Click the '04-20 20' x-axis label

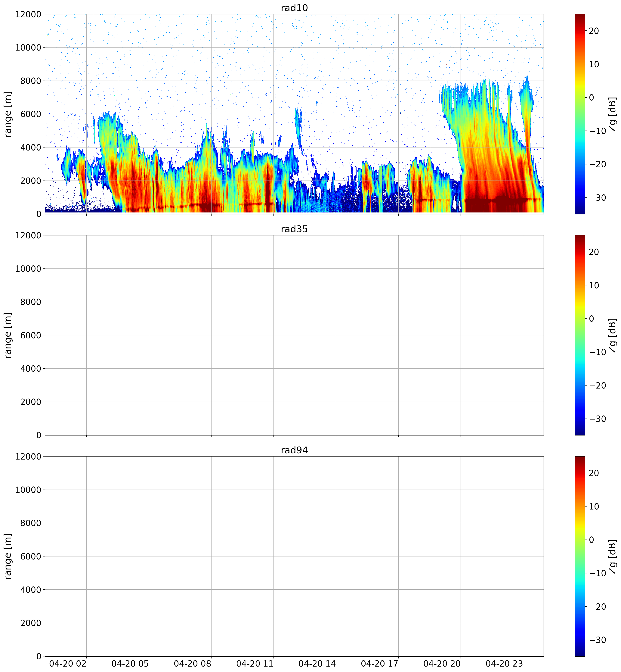[442, 664]
